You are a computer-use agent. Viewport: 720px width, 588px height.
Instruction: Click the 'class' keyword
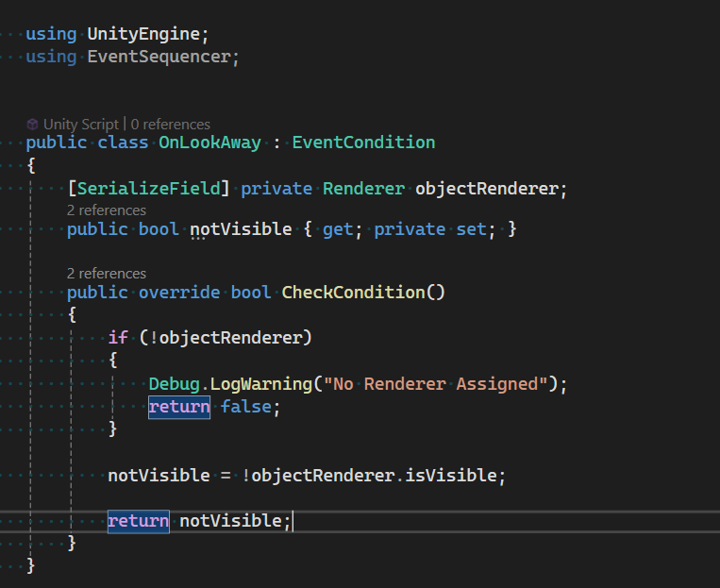click(123, 143)
